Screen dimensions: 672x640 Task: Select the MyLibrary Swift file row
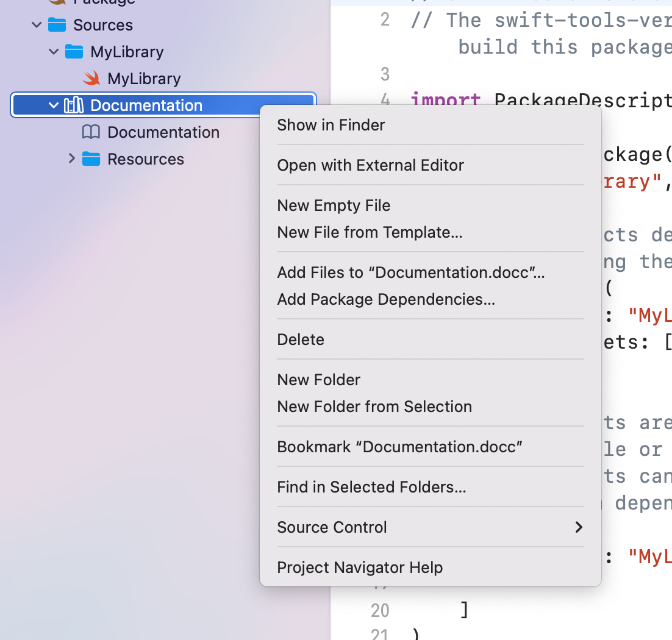163,79
